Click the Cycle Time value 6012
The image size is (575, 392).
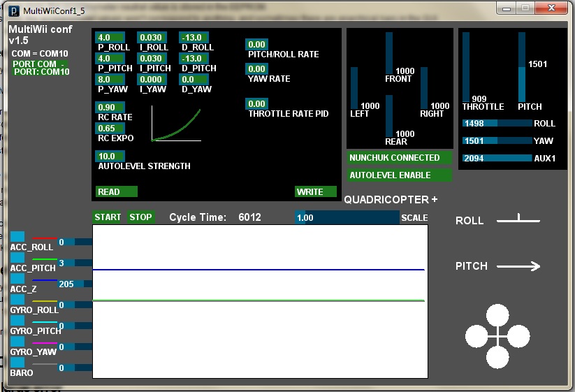pyautogui.click(x=249, y=217)
